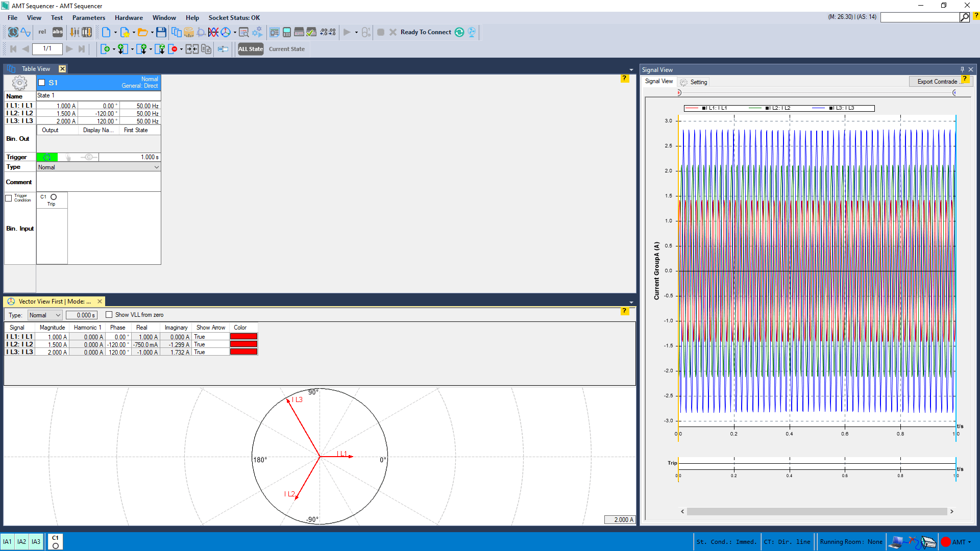Expand the state Type Normal dropdown
Screen dimensions: 980x551
(156, 167)
